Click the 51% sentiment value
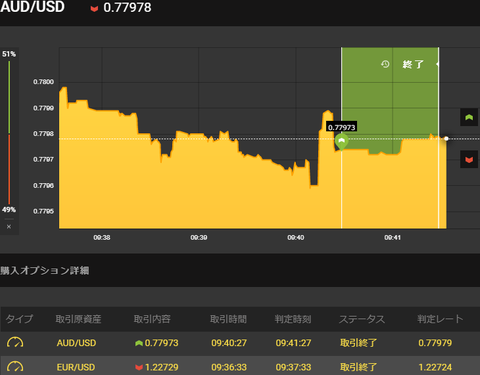 [x=9, y=54]
